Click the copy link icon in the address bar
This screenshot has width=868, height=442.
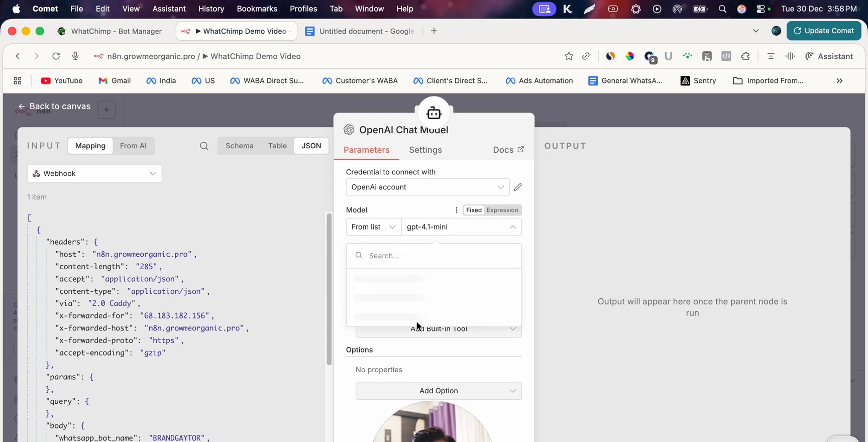coord(586,56)
